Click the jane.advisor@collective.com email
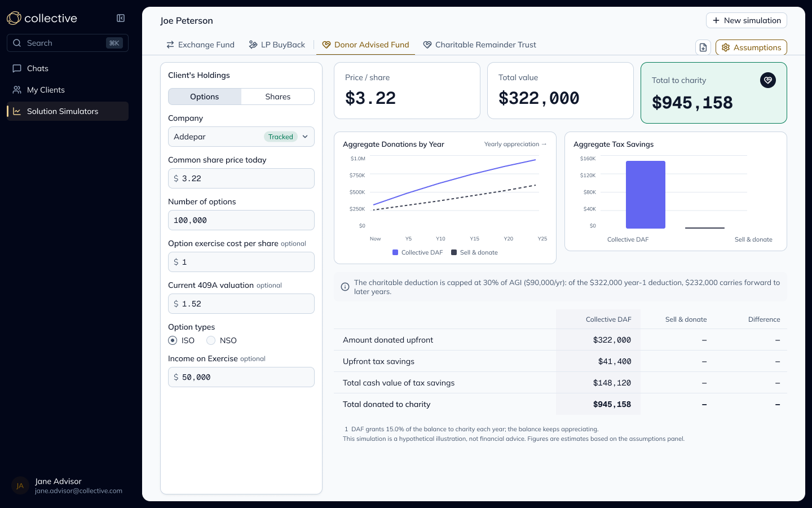 click(78, 491)
